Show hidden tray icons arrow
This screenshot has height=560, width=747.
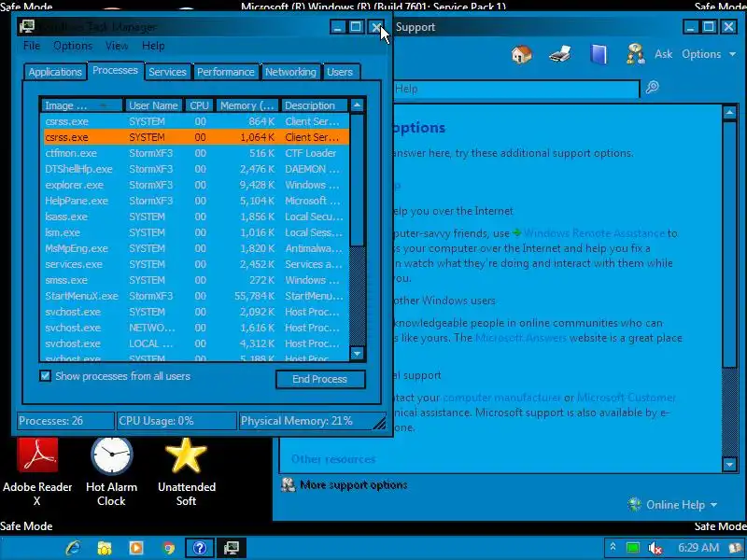(613, 548)
